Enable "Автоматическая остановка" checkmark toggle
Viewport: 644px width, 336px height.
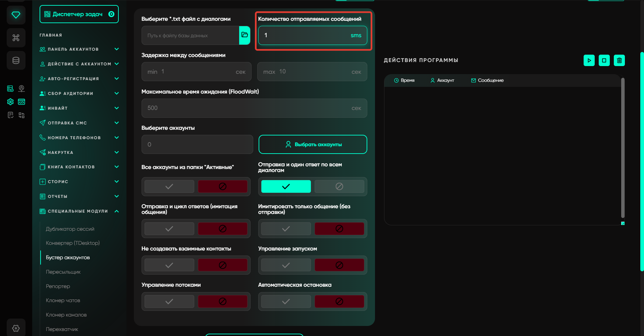click(286, 301)
